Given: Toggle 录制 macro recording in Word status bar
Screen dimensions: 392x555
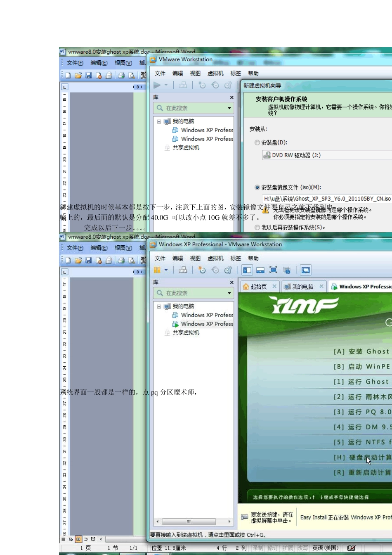Looking at the screenshot, I should [x=257, y=548].
